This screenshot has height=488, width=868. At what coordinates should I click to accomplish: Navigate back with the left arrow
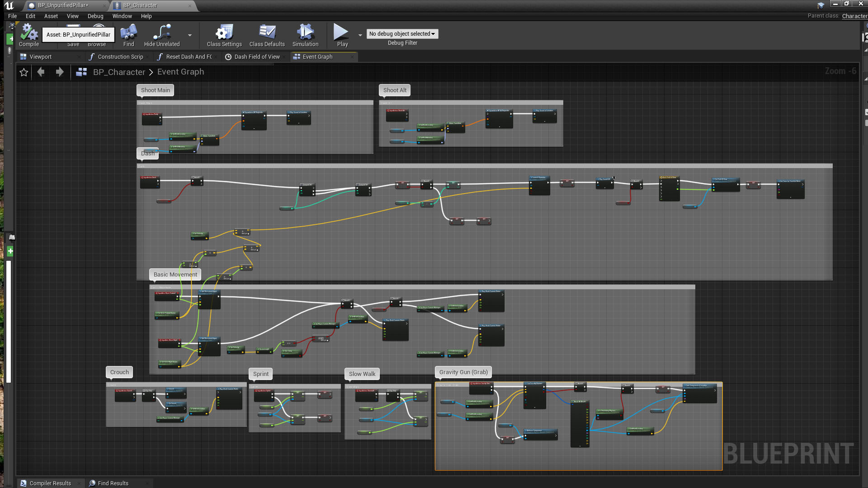(41, 72)
